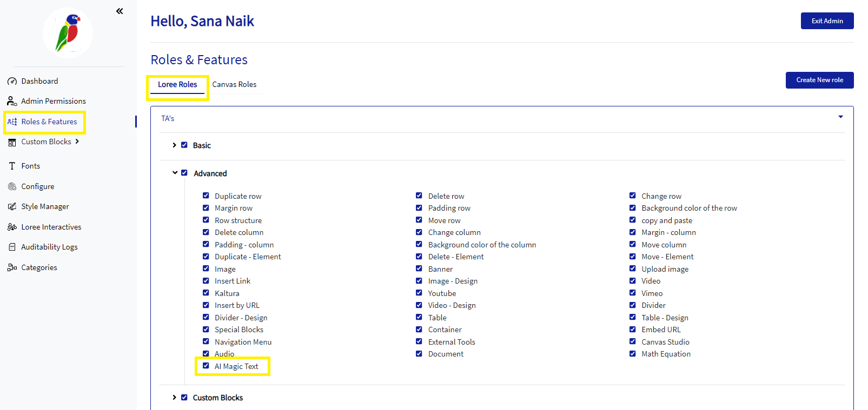The width and height of the screenshot is (868, 410).
Task: Click the Exit Admin button
Action: tap(827, 21)
